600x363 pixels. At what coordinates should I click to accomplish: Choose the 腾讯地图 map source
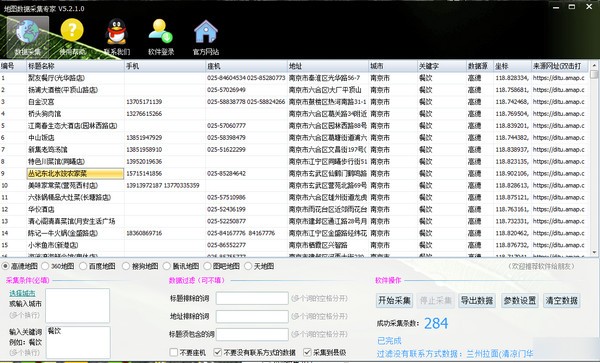pos(167,266)
